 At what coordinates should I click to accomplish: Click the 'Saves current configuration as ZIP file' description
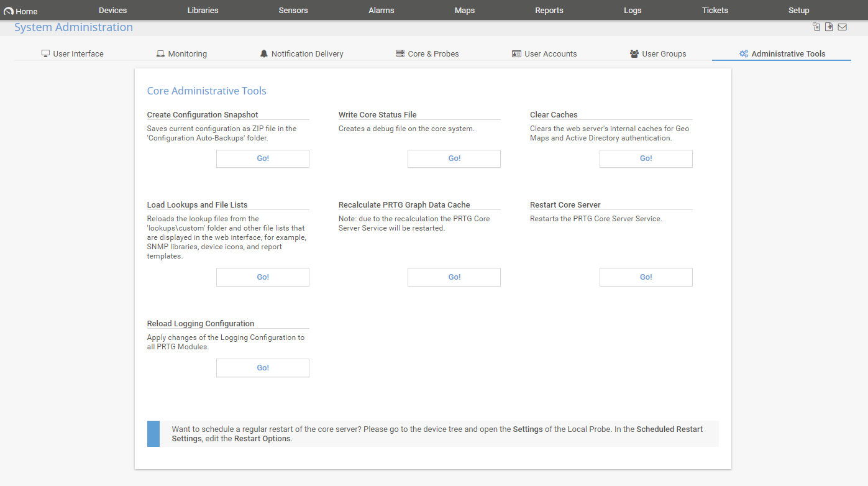point(222,133)
